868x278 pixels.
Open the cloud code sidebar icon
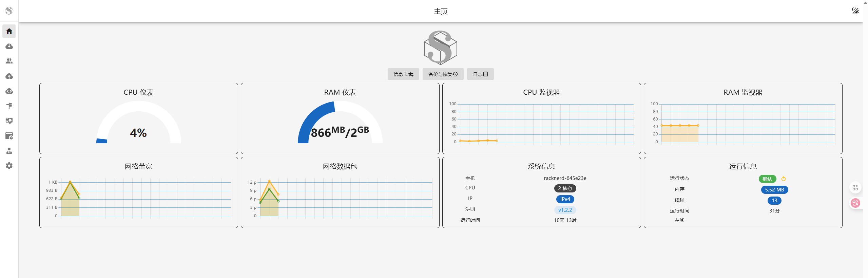point(9,91)
